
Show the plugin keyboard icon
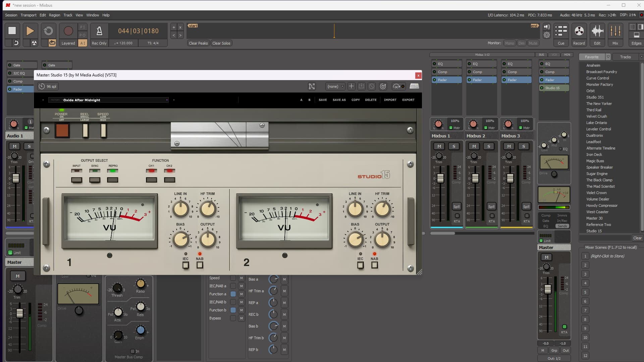(414, 86)
